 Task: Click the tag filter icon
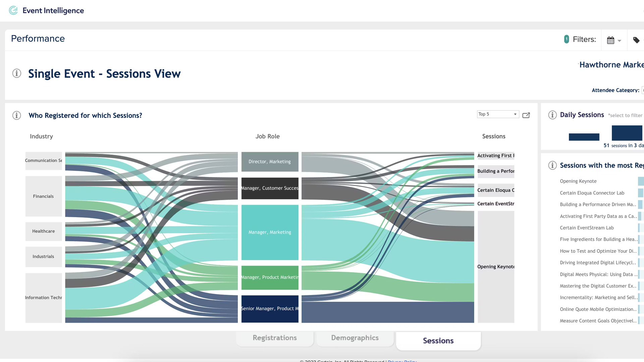[x=636, y=40]
